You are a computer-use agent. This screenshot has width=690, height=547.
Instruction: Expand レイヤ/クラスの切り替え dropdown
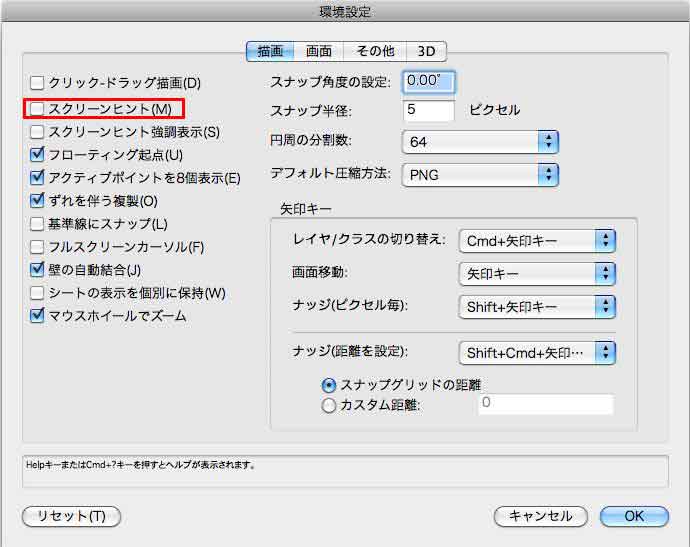coord(536,240)
